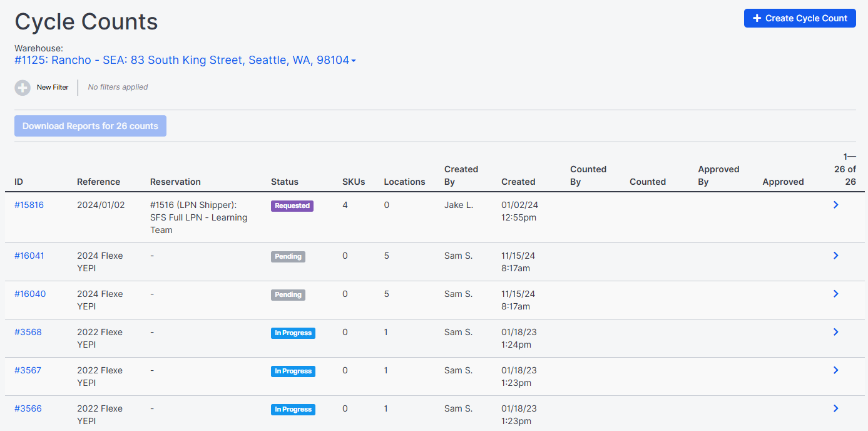
Task: Click Create Cycle Count button
Action: pos(800,18)
